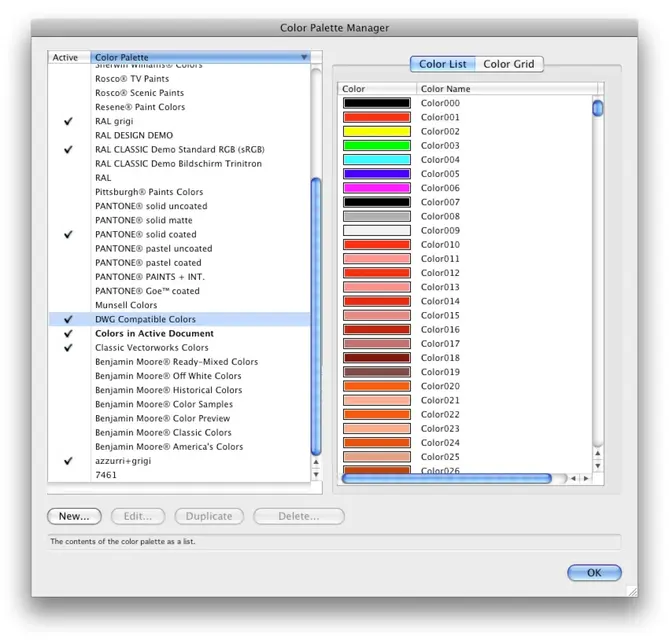This screenshot has height=640, width=669.
Task: Select the PANTONE pastel coated palette
Action: [148, 263]
